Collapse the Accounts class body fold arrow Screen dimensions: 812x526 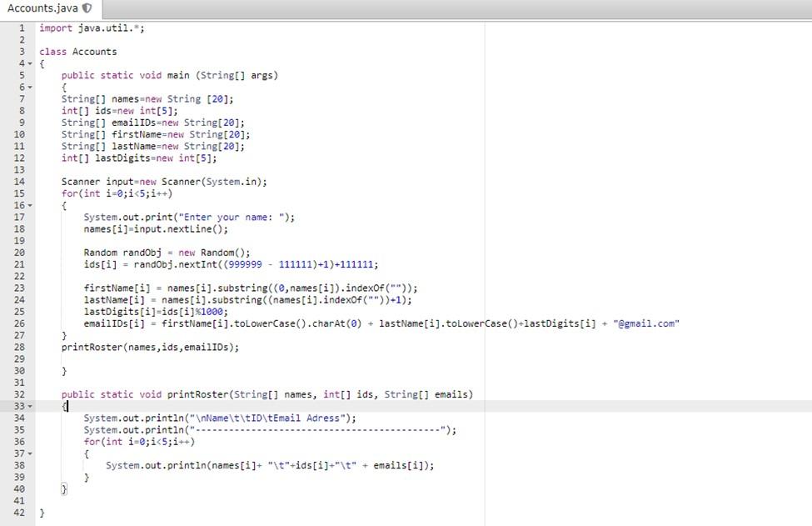coord(29,63)
